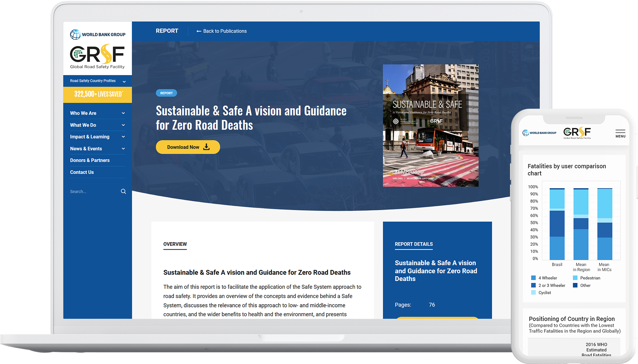Screen dimensions: 638x364
Task: Open the GRSF Global Road Safety Facility logo
Action: pos(97,56)
